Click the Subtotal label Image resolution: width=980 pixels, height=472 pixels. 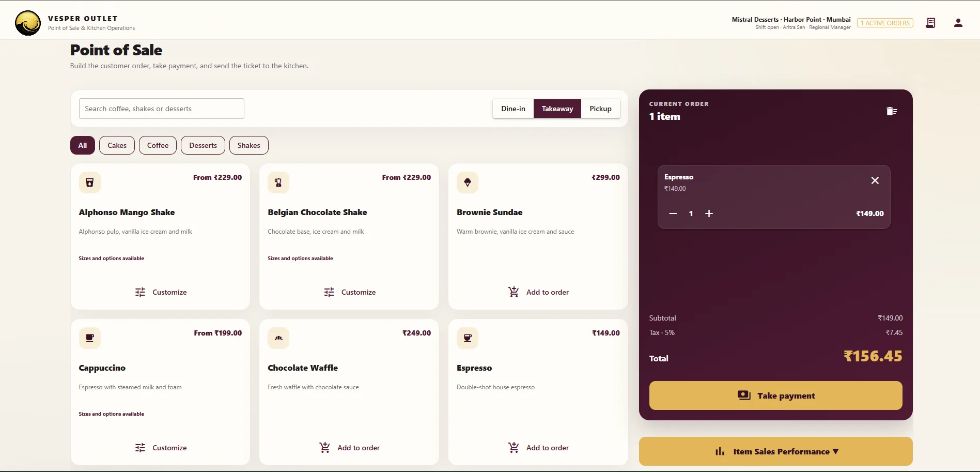pos(662,318)
